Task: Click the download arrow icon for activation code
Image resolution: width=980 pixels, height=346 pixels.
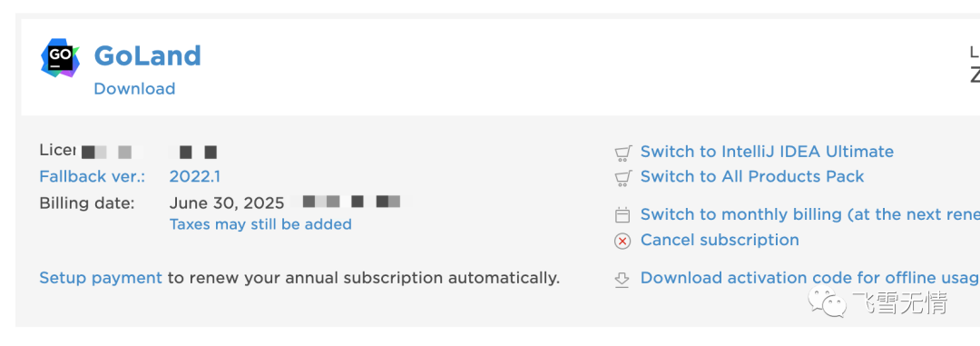Action: [622, 279]
